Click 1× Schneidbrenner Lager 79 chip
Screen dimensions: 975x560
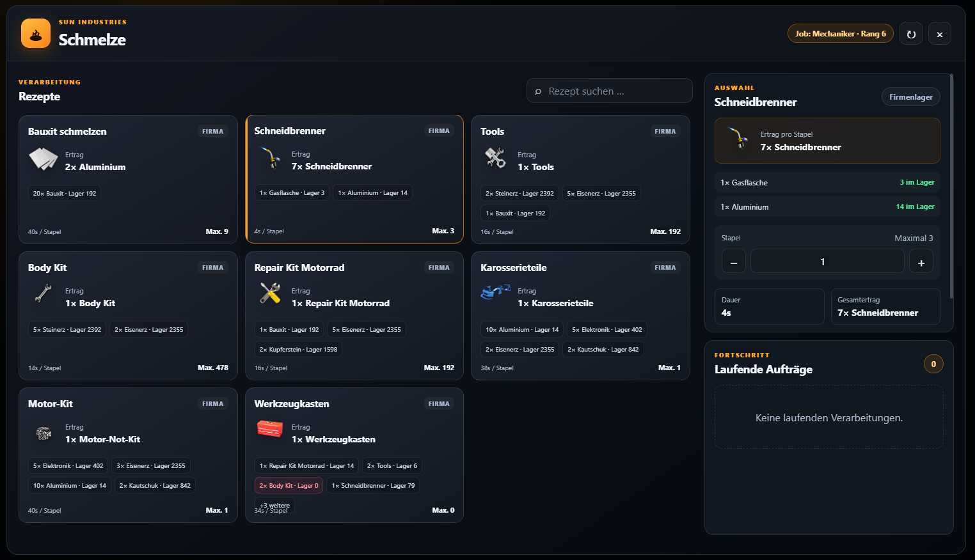(373, 486)
